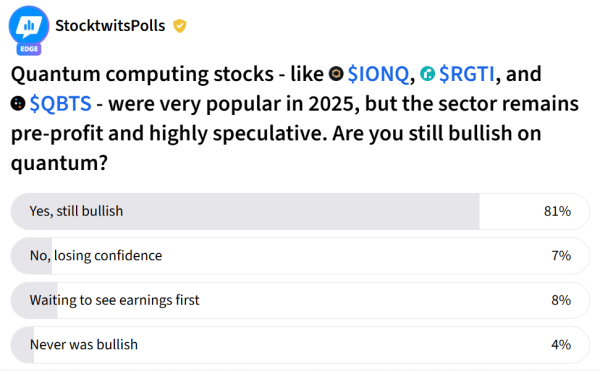This screenshot has height=374, width=600.
Task: Open the $RGTI ticker link
Action: click(x=466, y=74)
